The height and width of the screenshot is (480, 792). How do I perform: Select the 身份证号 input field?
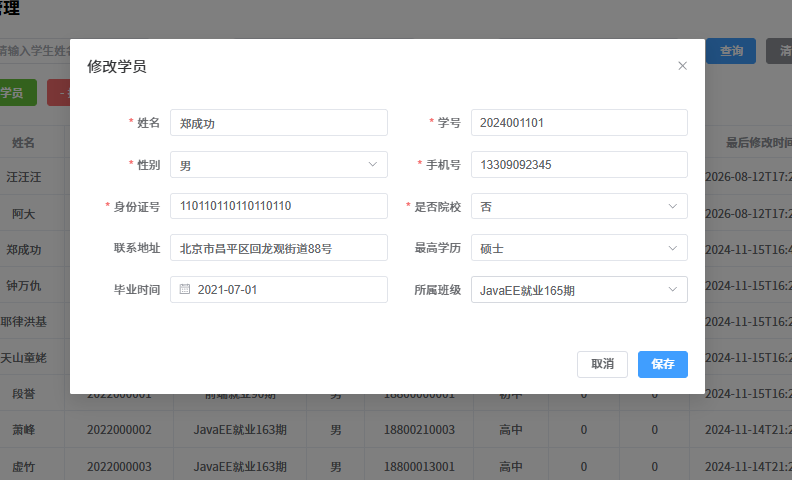click(279, 206)
